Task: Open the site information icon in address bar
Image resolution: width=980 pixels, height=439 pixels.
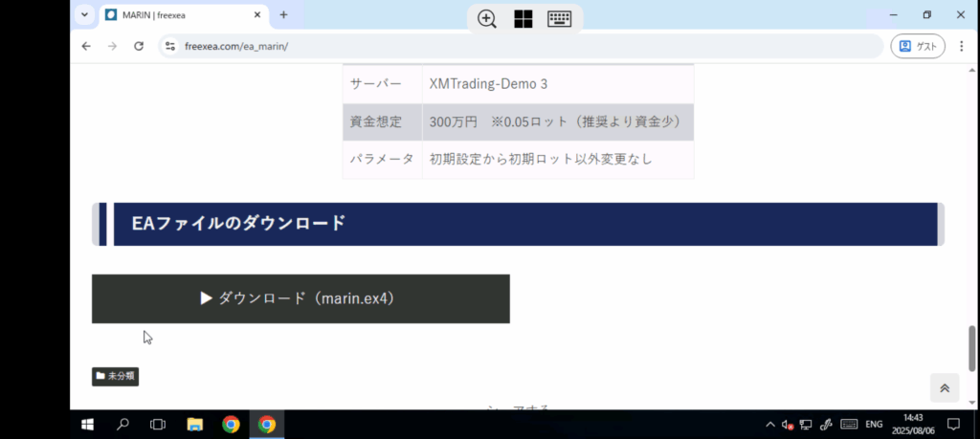Action: 170,46
